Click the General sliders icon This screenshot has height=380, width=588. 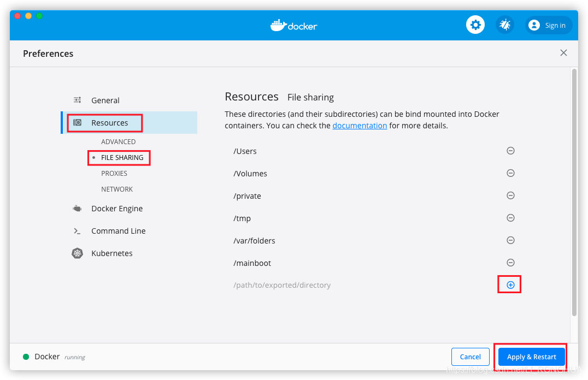click(x=77, y=100)
